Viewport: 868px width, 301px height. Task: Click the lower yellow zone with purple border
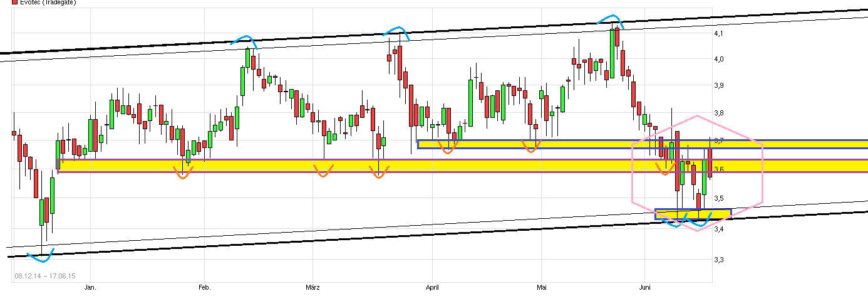pos(376,166)
